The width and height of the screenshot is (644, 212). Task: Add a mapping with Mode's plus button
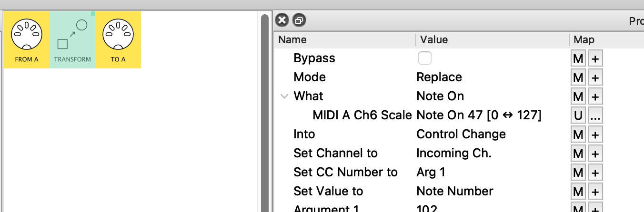coord(595,77)
